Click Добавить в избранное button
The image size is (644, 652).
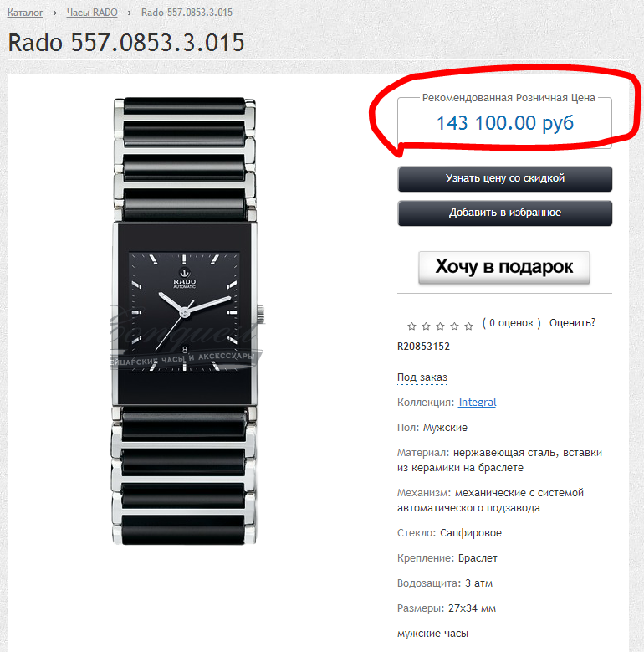click(x=505, y=213)
